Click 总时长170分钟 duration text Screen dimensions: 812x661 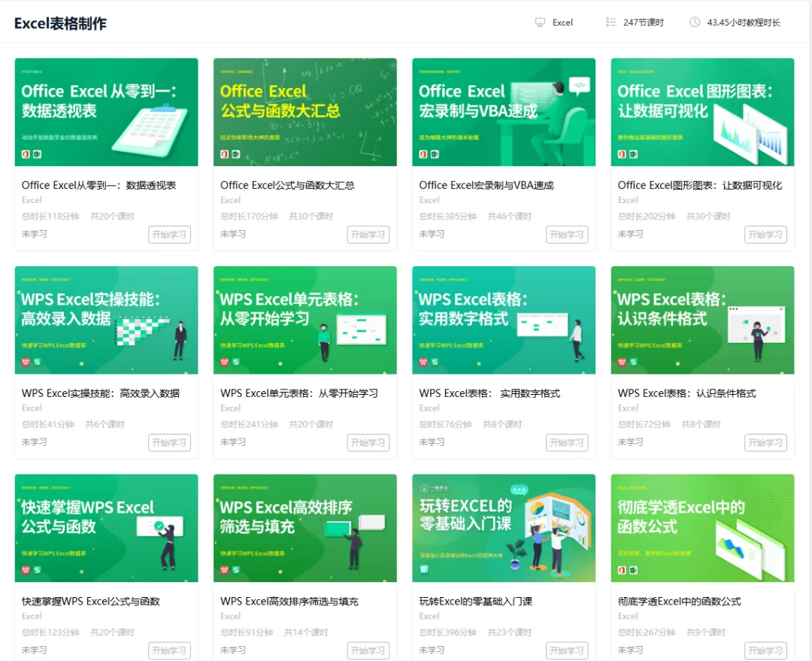click(x=249, y=217)
